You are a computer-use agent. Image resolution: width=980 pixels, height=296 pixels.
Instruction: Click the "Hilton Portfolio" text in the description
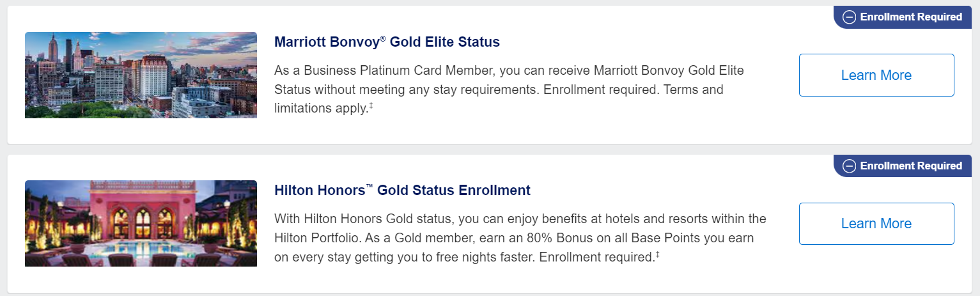click(x=317, y=238)
